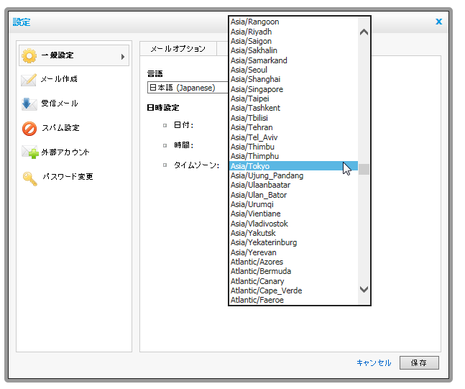Select Asia/Saigon timezone
The height and width of the screenshot is (389, 465).
tap(293, 41)
